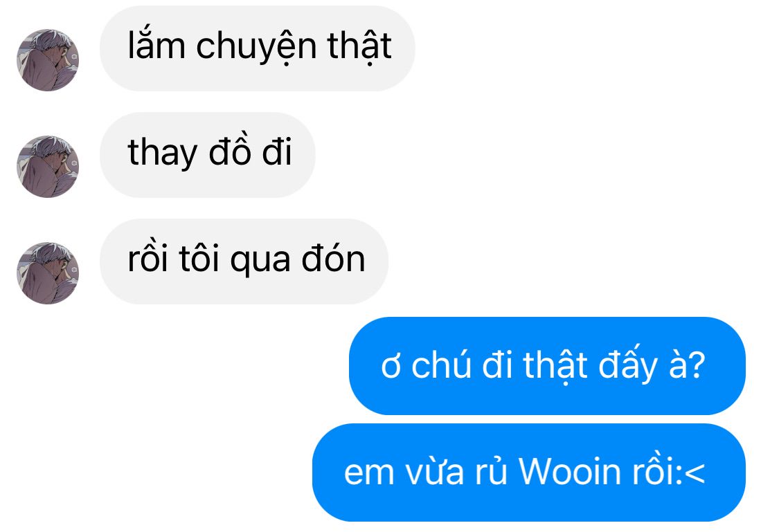Viewport: 779px width, 532px height.
Task: Click the word "vừa" in the last message
Action: [435, 471]
